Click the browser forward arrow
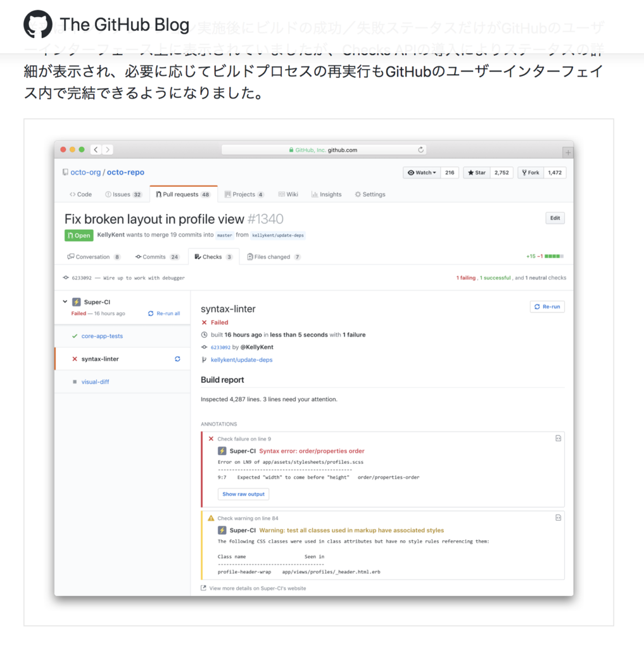Image resolution: width=644 pixels, height=648 pixels. tap(108, 149)
